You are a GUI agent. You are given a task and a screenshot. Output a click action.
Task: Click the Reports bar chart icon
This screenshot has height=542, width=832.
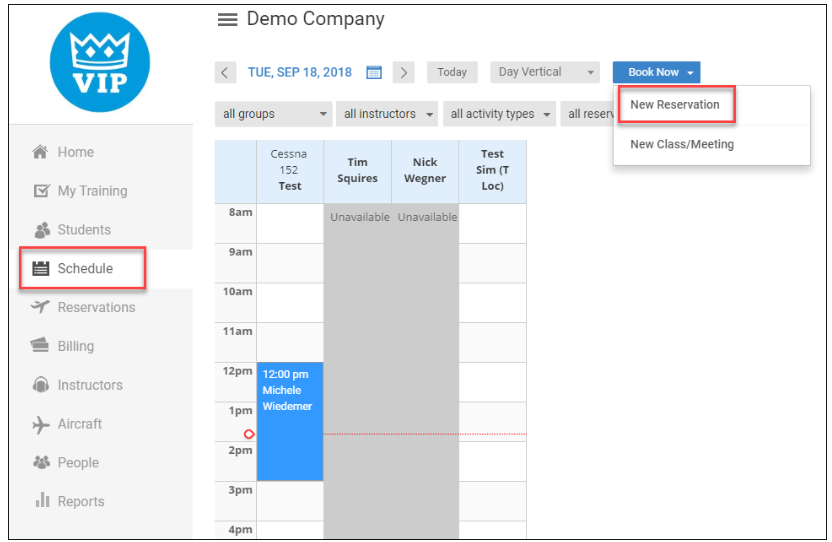42,501
